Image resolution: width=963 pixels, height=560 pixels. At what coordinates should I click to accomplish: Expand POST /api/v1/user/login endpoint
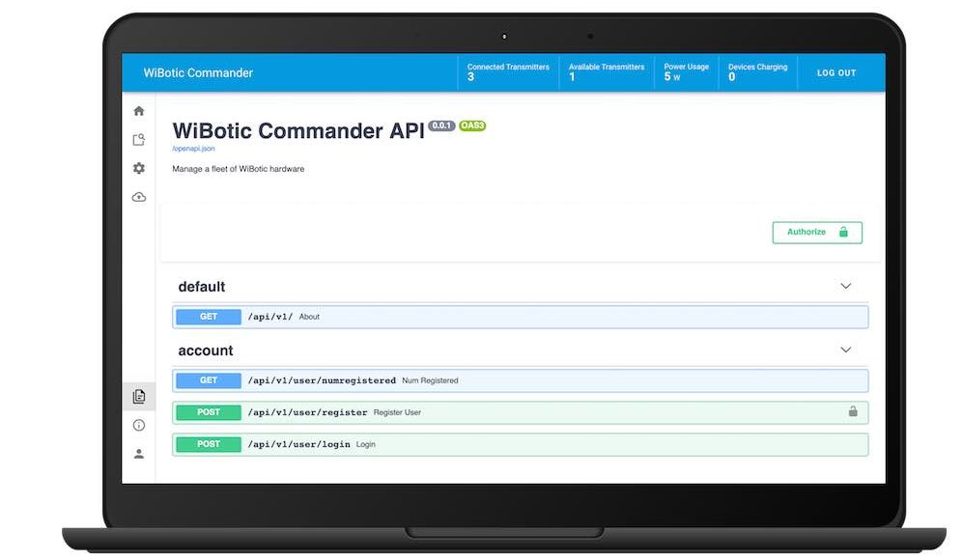[520, 444]
